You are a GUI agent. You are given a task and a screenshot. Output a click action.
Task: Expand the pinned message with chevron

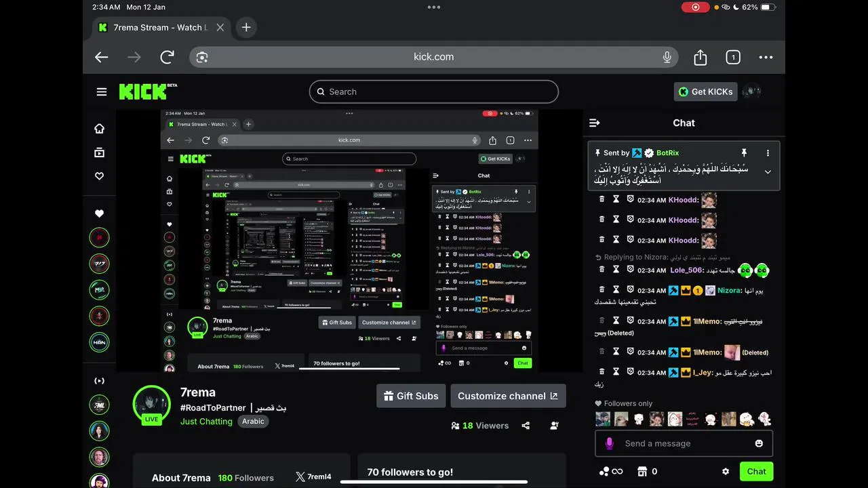click(768, 172)
